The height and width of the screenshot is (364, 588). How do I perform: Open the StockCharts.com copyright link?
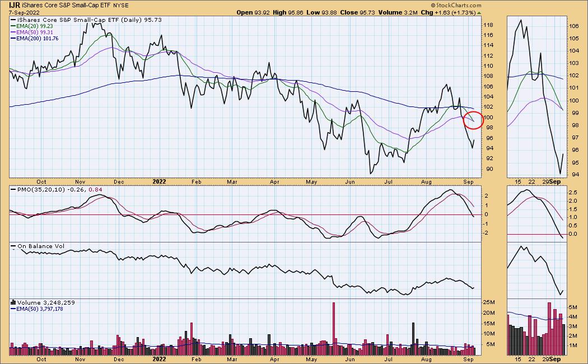456,5
